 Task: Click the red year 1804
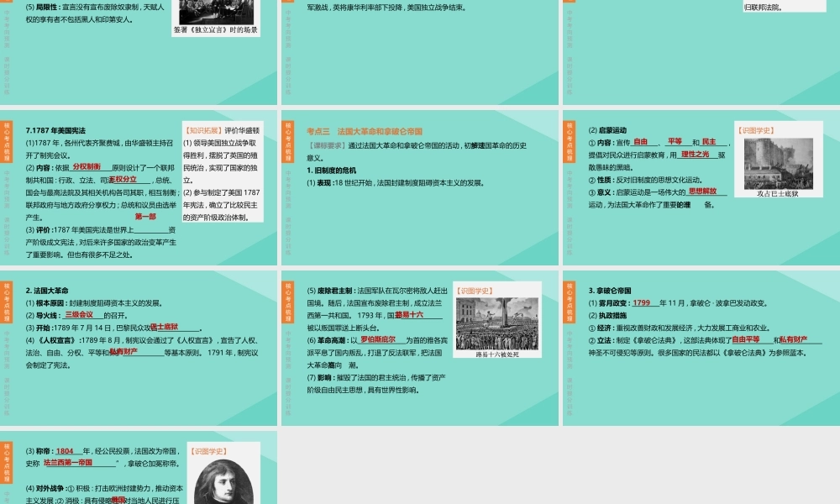pos(65,451)
